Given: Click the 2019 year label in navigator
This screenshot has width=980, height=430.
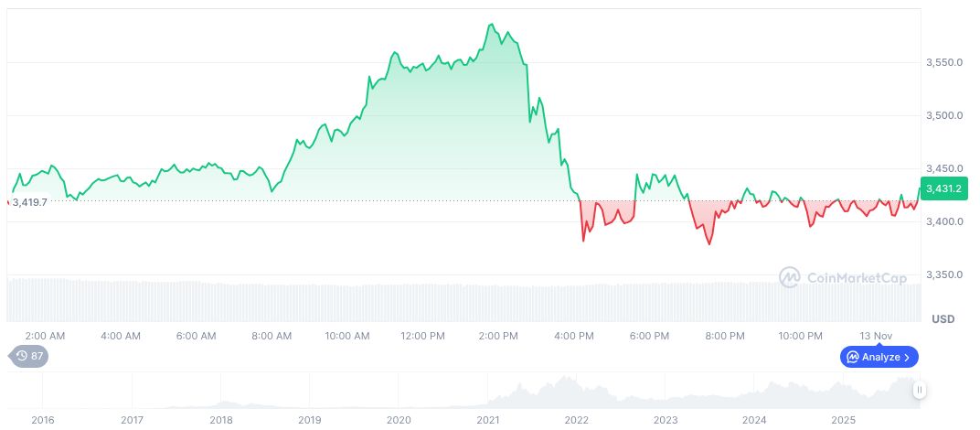Looking at the screenshot, I should pos(310,420).
